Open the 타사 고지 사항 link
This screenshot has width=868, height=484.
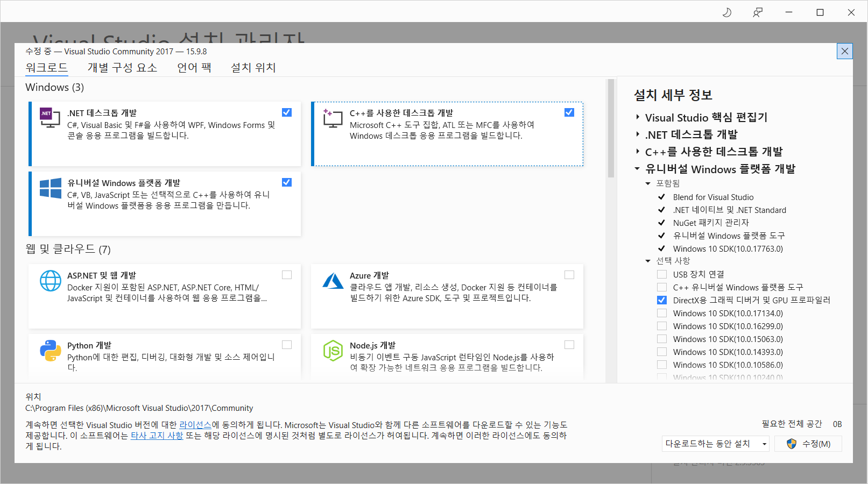(x=157, y=436)
